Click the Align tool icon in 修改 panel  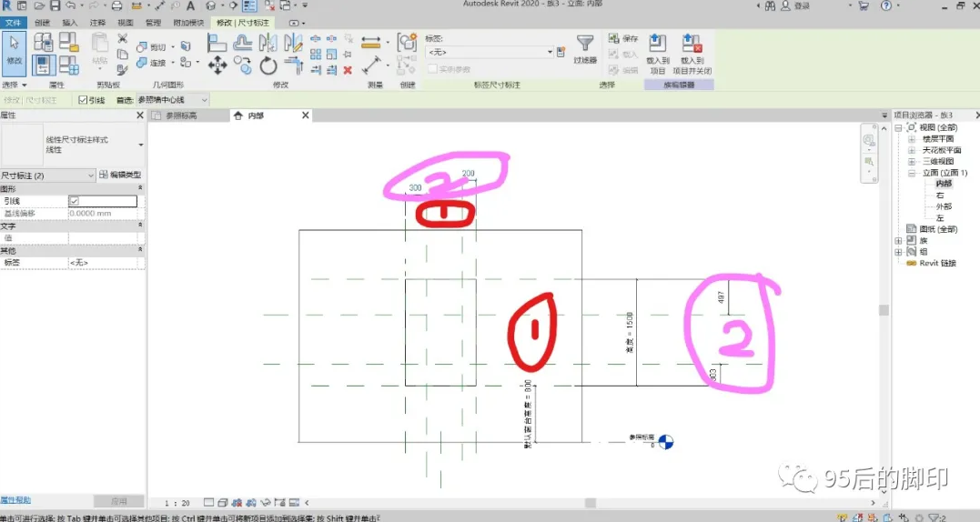pos(217,43)
